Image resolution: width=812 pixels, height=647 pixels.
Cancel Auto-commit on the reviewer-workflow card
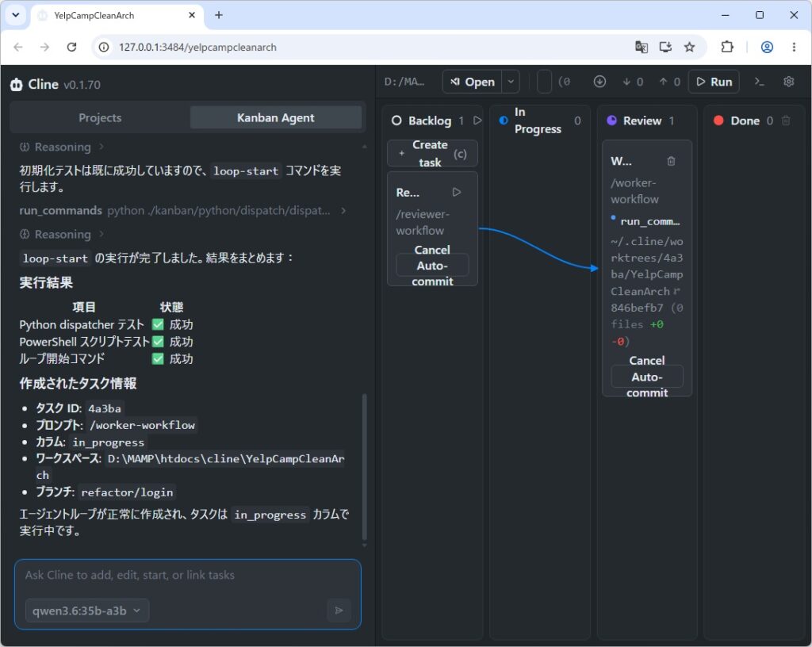(x=432, y=266)
